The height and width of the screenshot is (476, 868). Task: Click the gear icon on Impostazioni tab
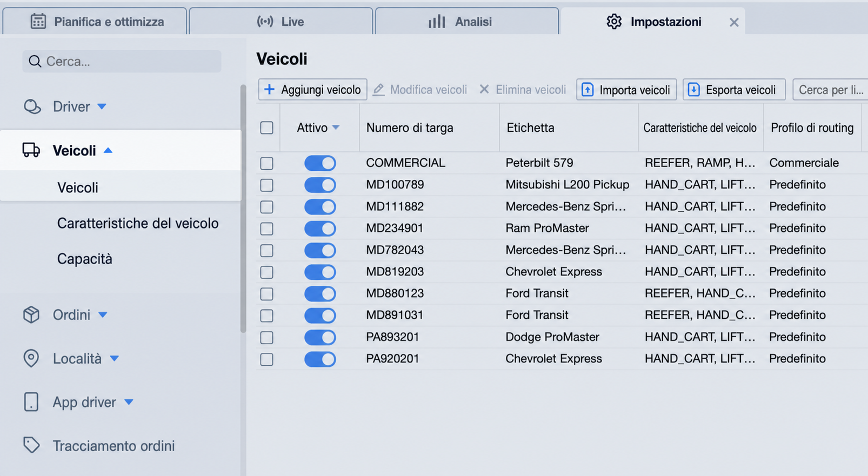pyautogui.click(x=614, y=22)
